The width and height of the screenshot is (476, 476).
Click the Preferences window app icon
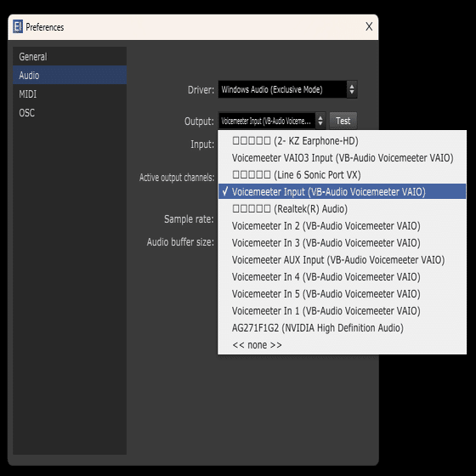18,26
